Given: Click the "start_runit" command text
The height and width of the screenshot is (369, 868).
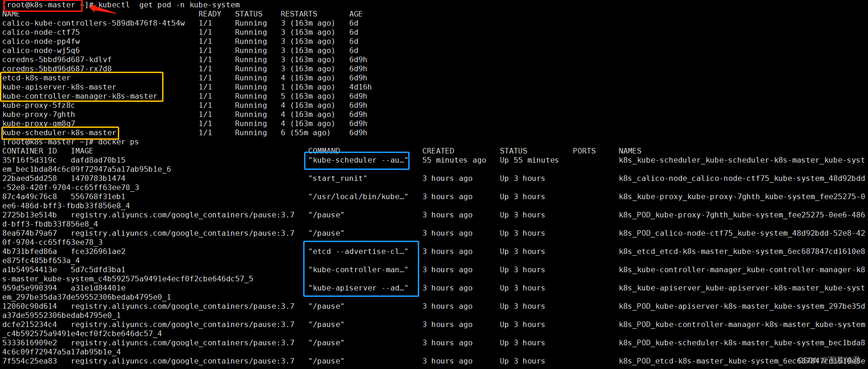Looking at the screenshot, I should coord(338,179).
